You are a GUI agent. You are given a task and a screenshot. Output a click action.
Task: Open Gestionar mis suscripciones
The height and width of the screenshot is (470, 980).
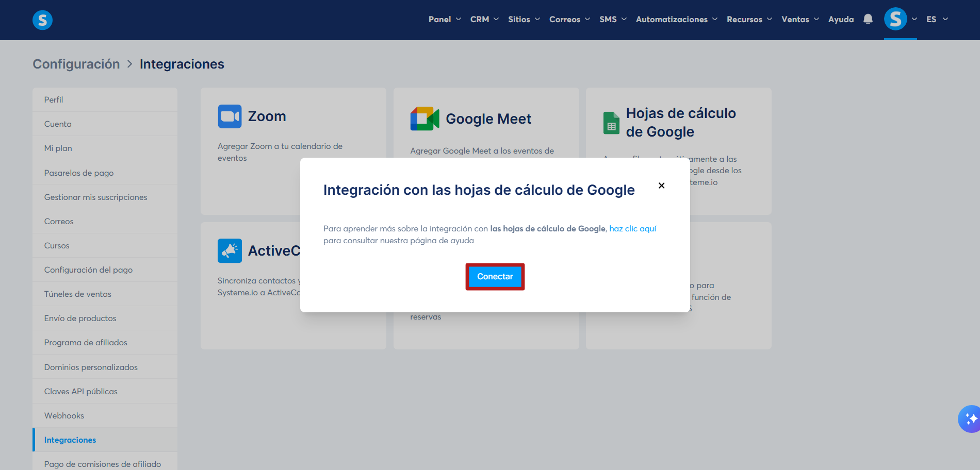(105, 197)
